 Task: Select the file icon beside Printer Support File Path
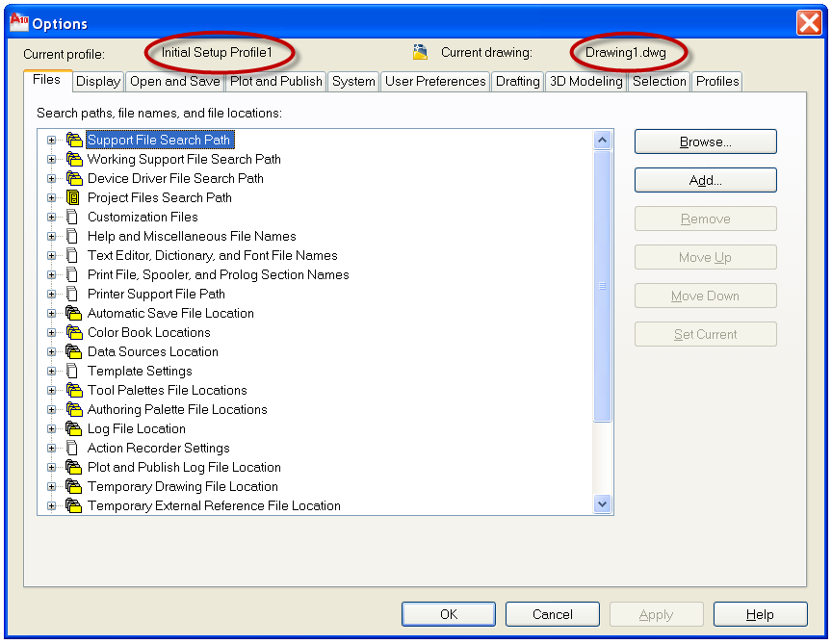[72, 294]
